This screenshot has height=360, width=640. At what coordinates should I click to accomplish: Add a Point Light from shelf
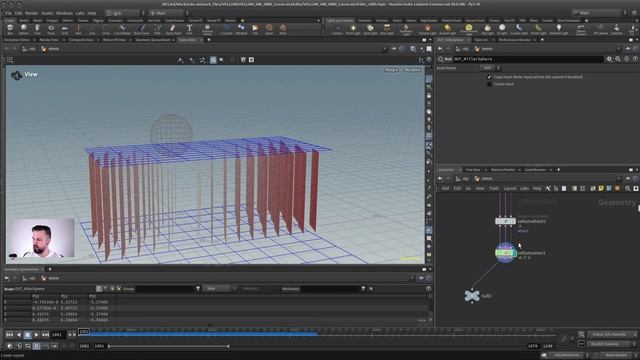click(353, 29)
